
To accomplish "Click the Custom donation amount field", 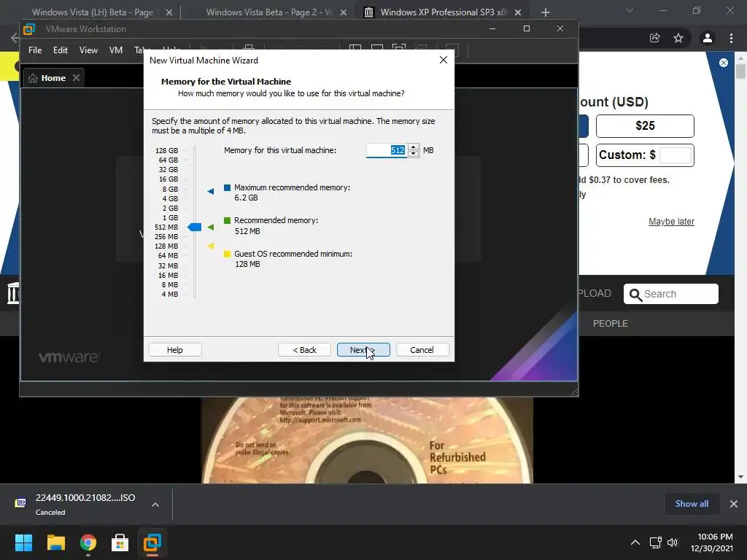I will click(x=676, y=155).
